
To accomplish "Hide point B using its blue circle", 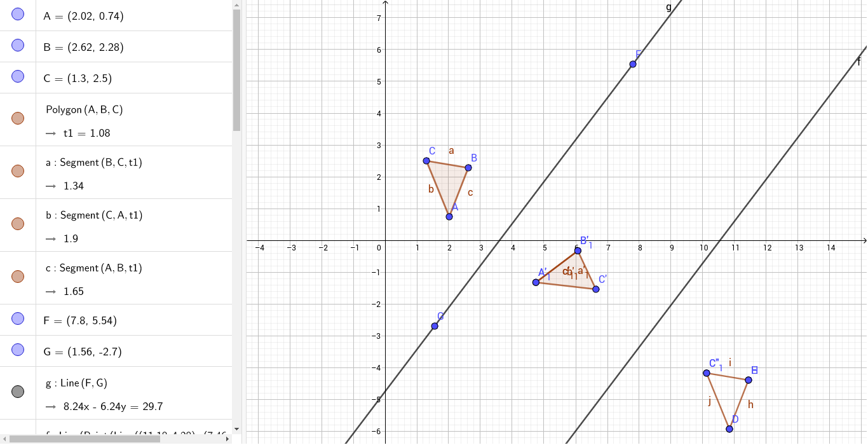I will (x=17, y=46).
